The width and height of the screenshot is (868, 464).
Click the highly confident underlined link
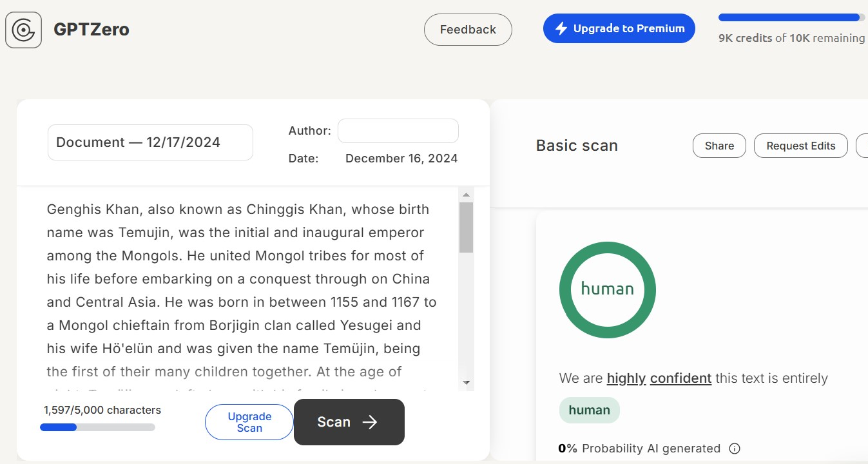pyautogui.click(x=659, y=378)
